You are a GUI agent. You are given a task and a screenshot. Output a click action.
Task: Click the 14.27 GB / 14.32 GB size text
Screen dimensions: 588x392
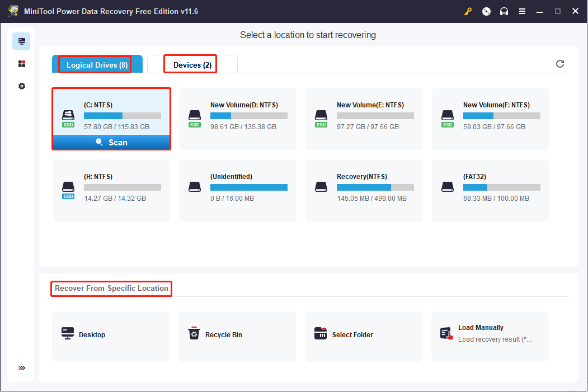pos(115,199)
